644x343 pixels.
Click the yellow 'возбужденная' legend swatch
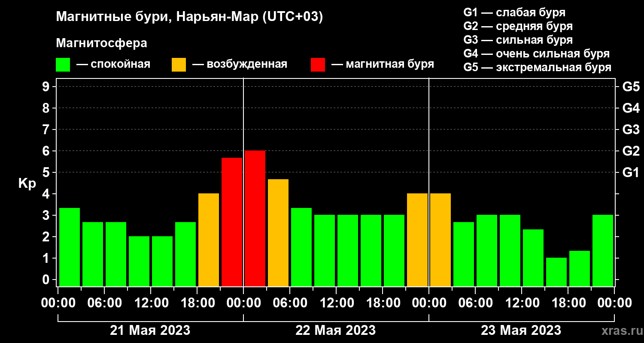coord(179,65)
